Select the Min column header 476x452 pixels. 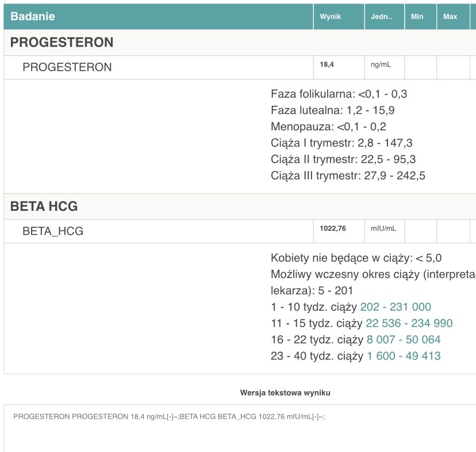417,17
